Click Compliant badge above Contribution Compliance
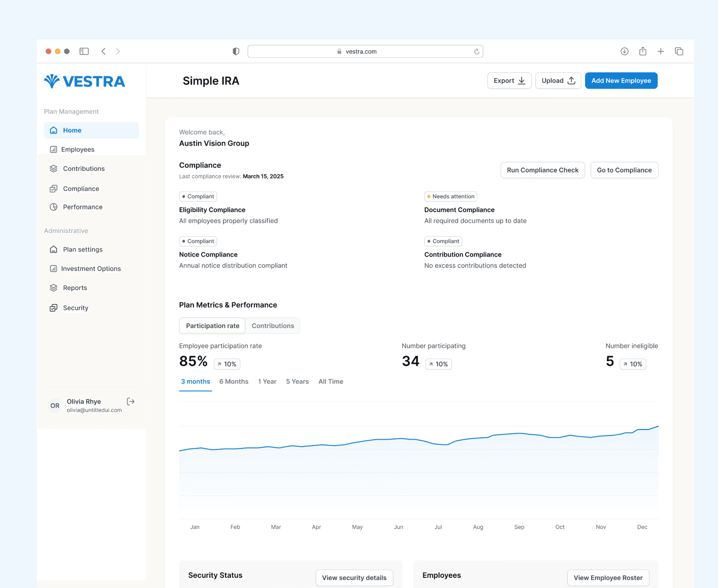Viewport: 718px width, 588px height. click(x=443, y=241)
